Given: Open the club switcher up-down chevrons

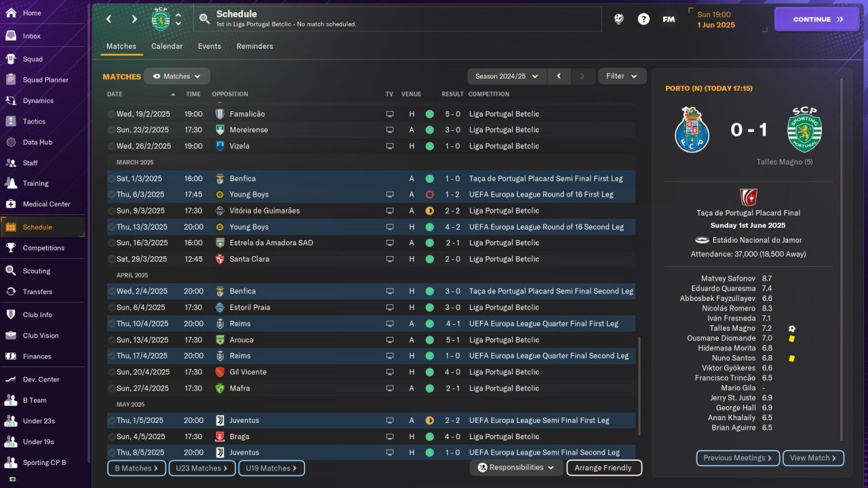Looking at the screenshot, I should click(178, 19).
